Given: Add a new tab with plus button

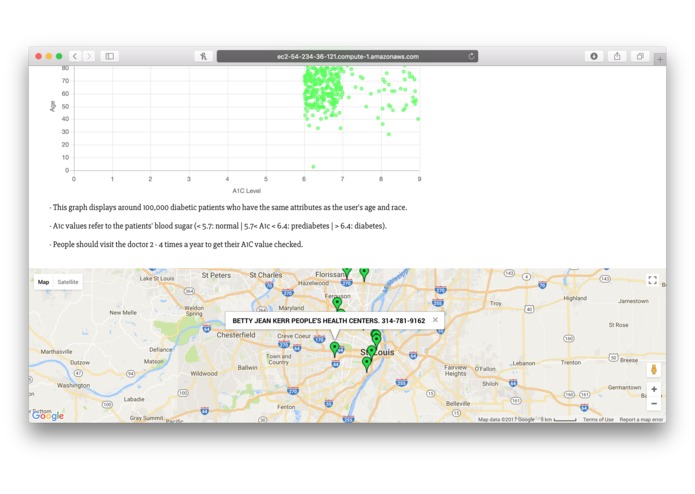Looking at the screenshot, I should click(660, 59).
